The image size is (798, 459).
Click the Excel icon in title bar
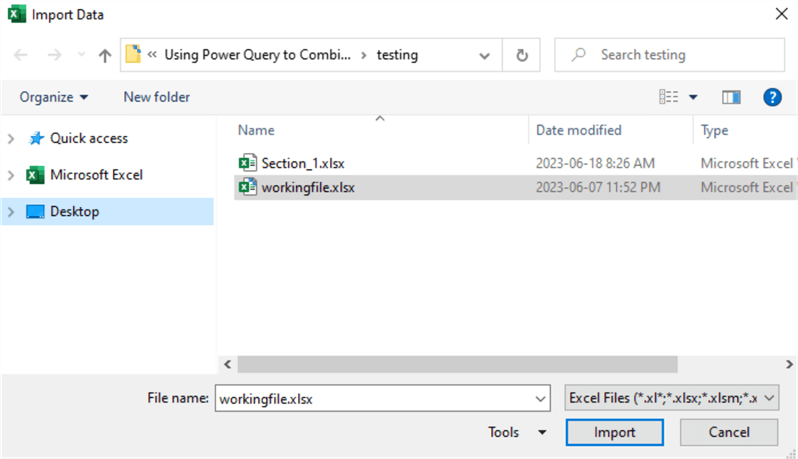[x=16, y=14]
